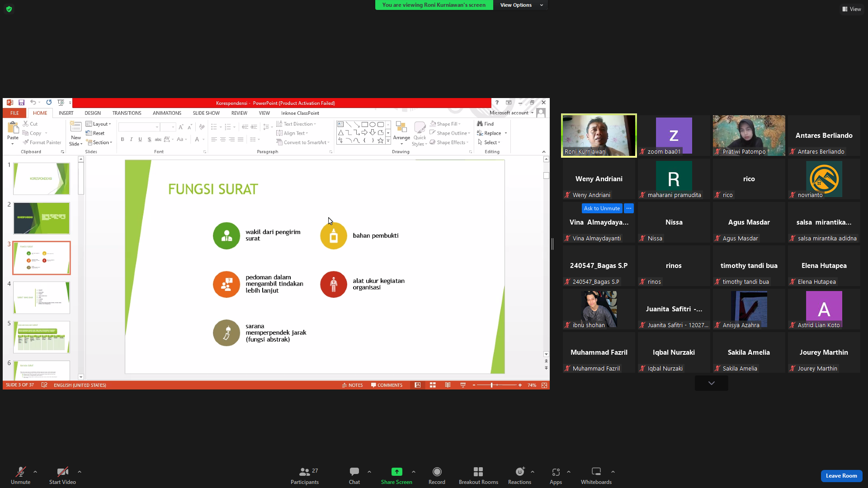Switch to Reading View icon
This screenshot has width=868, height=488.
pyautogui.click(x=448, y=385)
